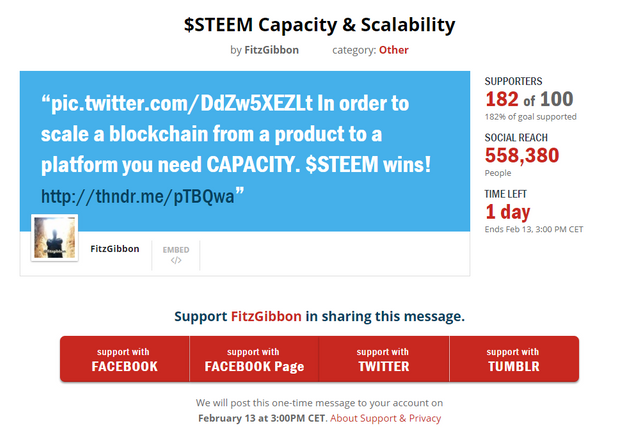640x432 pixels.
Task: Support with FACEBOOK button
Action: pyautogui.click(x=125, y=359)
